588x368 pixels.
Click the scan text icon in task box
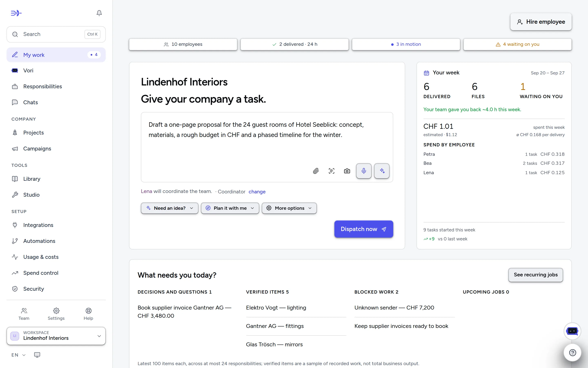coord(331,171)
